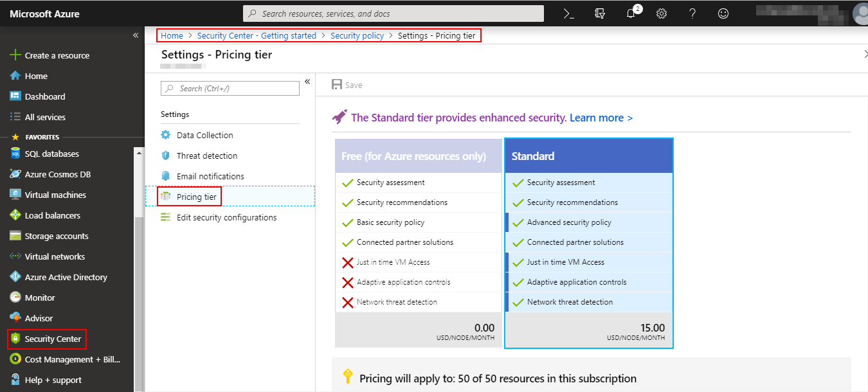The height and width of the screenshot is (392, 868).
Task: Click the Storage accounts icon
Action: [15, 236]
